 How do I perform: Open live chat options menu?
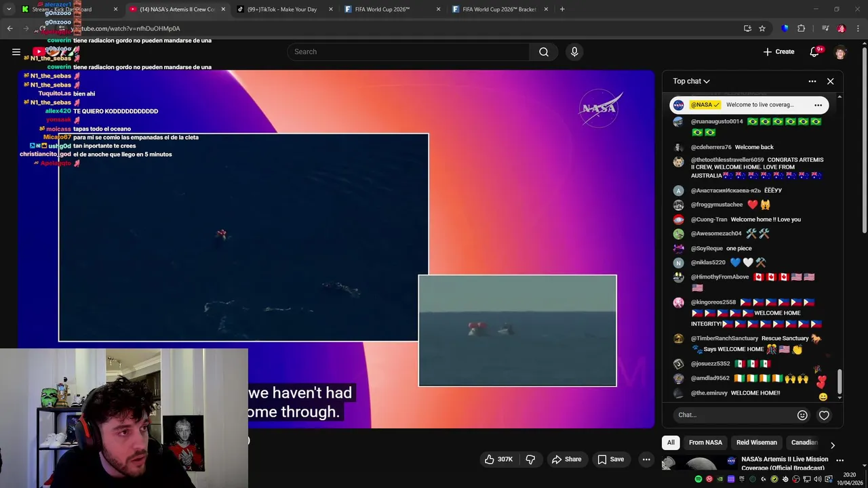tap(812, 81)
